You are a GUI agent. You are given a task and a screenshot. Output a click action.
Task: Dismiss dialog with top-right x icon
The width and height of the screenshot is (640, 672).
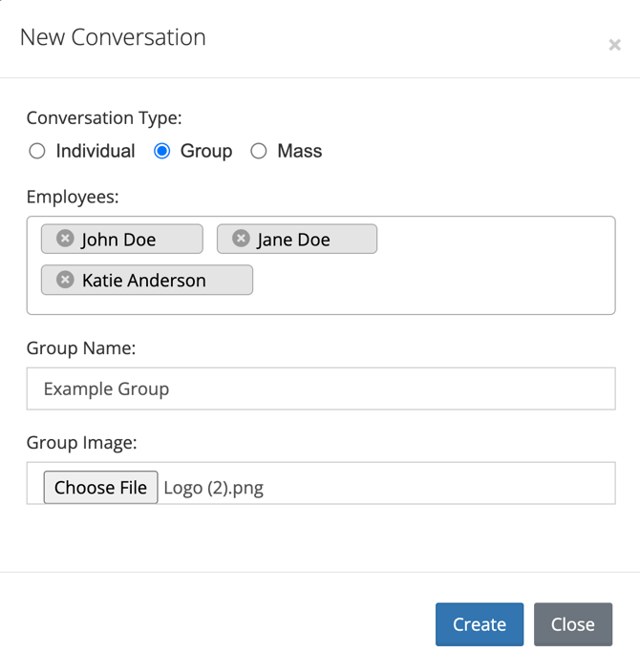pos(614,45)
